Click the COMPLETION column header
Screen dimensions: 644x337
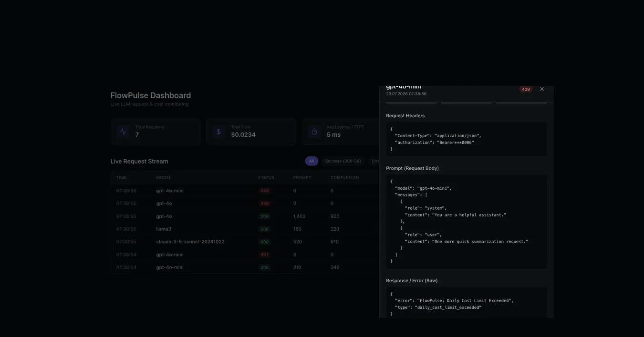(x=344, y=178)
